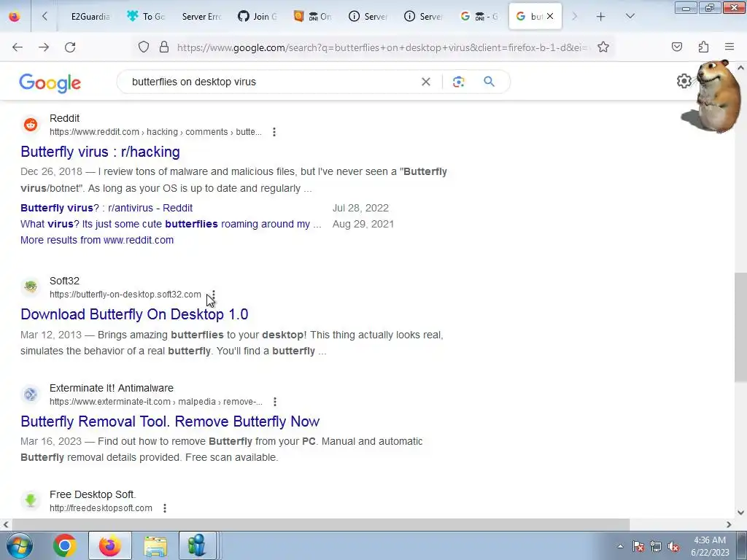Open the Extensions puzzle icon
The image size is (747, 560).
(703, 47)
